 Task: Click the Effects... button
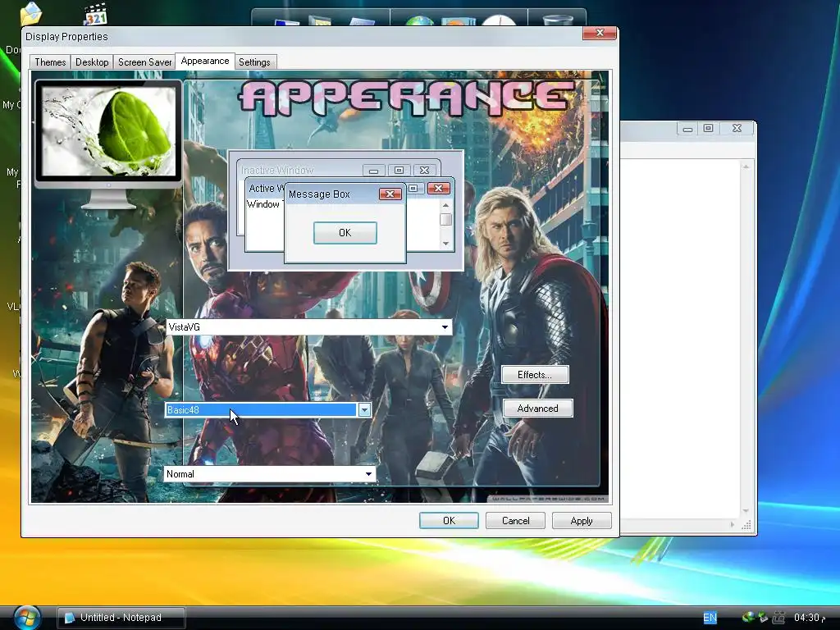coord(535,374)
